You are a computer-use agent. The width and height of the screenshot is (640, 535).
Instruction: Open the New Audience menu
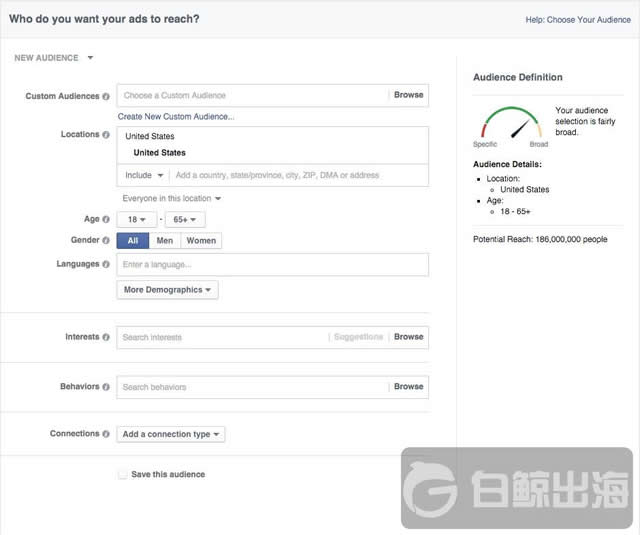coord(54,58)
